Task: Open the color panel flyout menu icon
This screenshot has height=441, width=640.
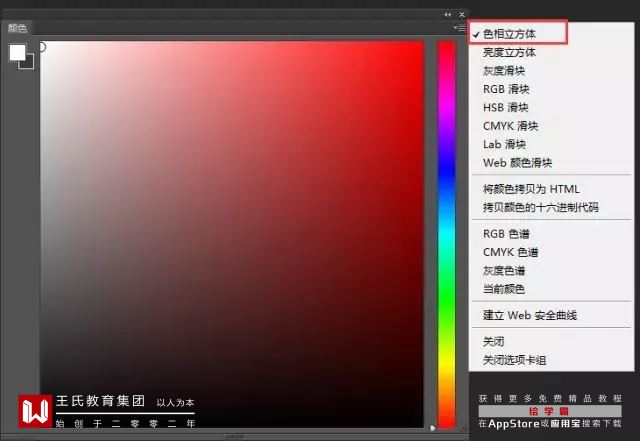Action: [x=460, y=28]
